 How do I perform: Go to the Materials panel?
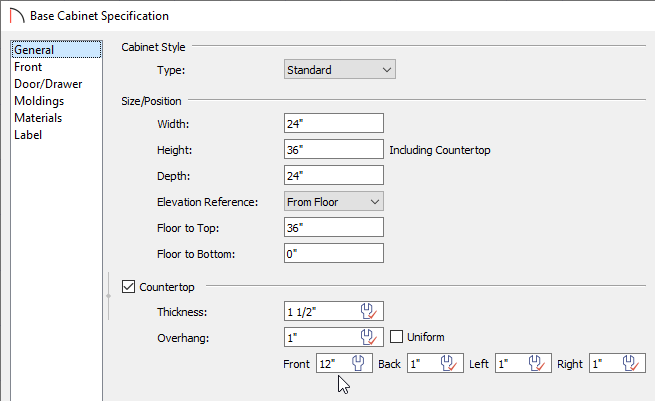click(x=38, y=118)
